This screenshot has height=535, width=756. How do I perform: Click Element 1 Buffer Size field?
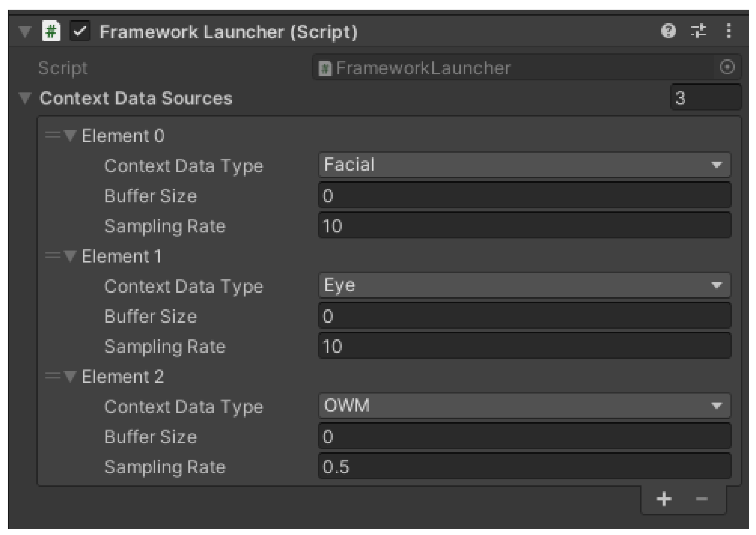click(524, 316)
